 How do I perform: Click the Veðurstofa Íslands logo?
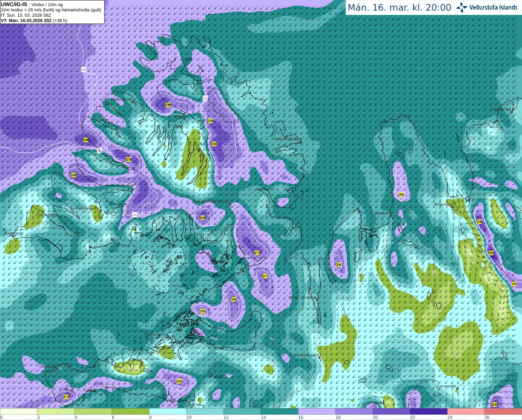(487, 7)
